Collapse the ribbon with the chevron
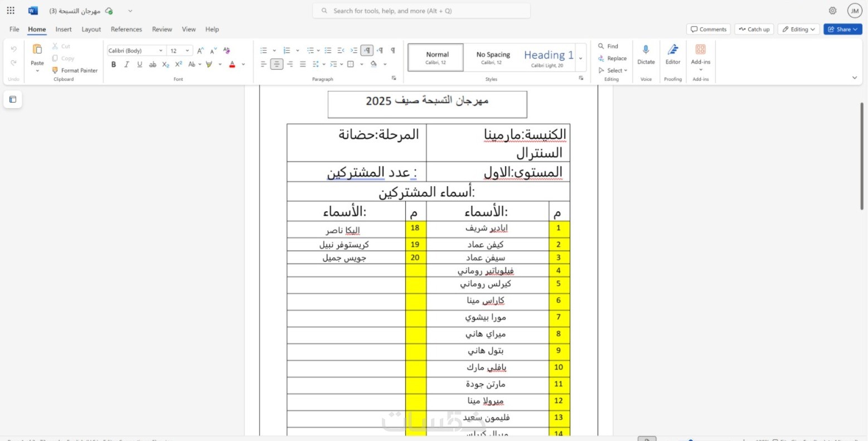Viewport: 868px width, 441px height. click(x=855, y=78)
